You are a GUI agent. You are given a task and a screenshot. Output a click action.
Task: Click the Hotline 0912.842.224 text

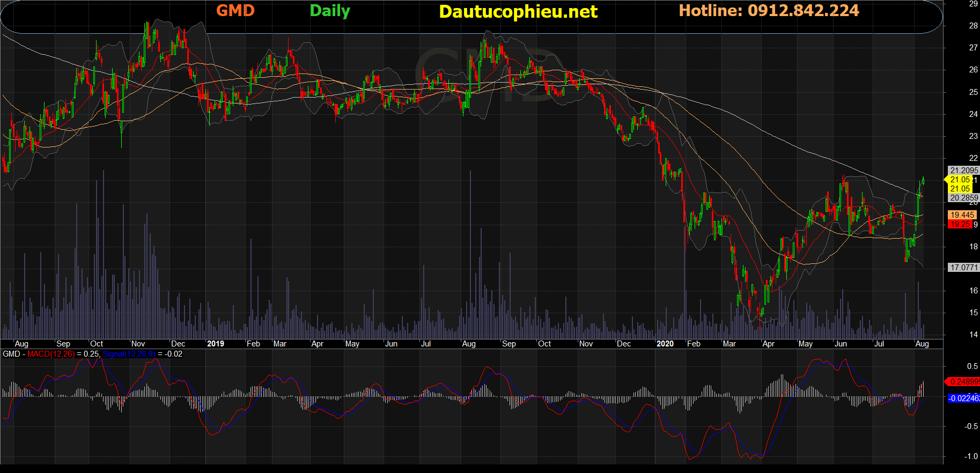coord(768,11)
